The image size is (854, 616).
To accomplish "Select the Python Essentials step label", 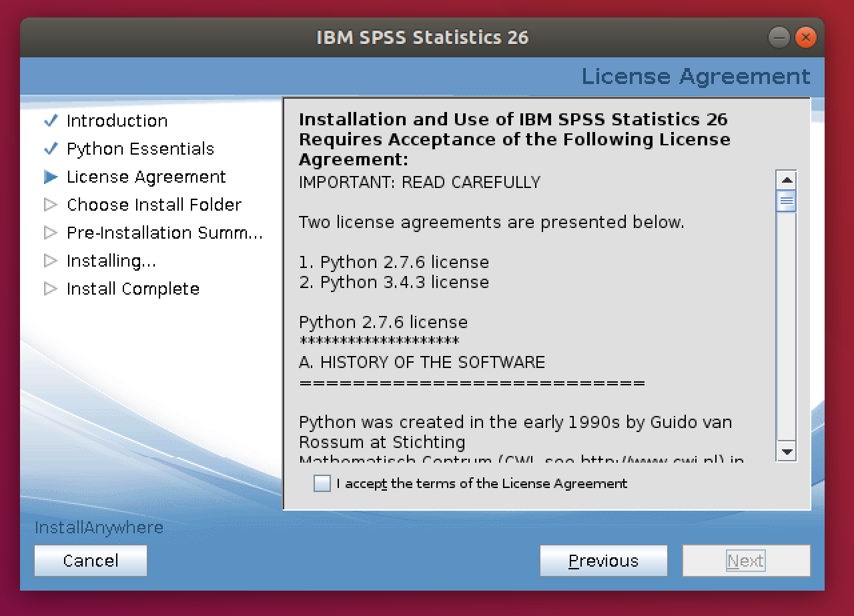I will (140, 149).
